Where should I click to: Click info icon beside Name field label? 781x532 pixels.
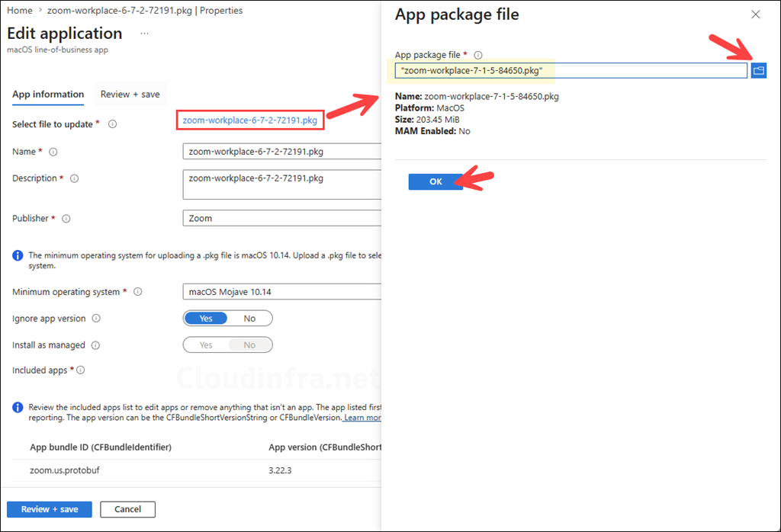point(53,152)
